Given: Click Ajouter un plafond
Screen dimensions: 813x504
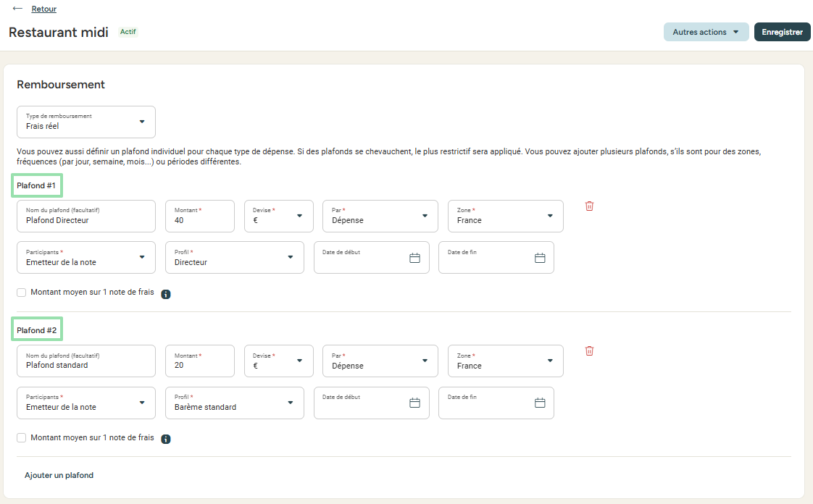Looking at the screenshot, I should point(59,475).
